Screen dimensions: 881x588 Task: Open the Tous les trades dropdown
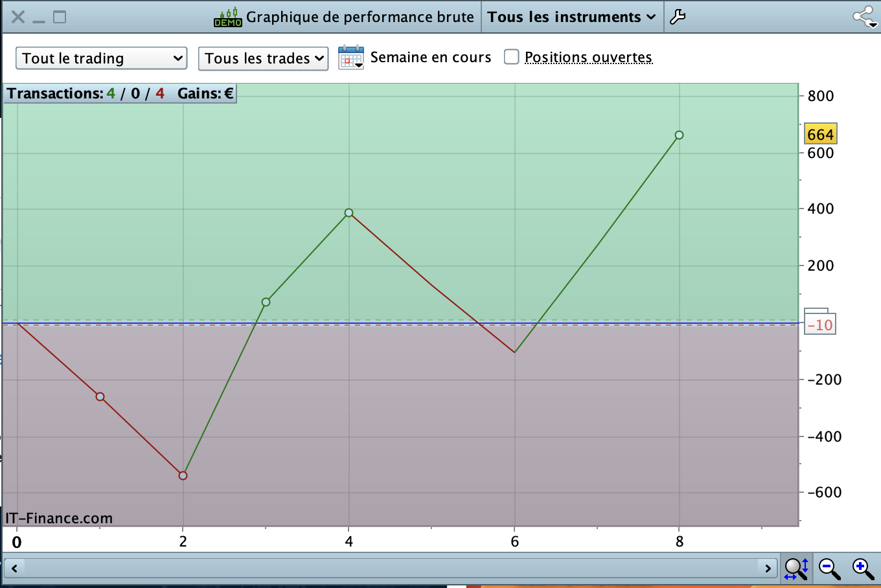tap(264, 58)
